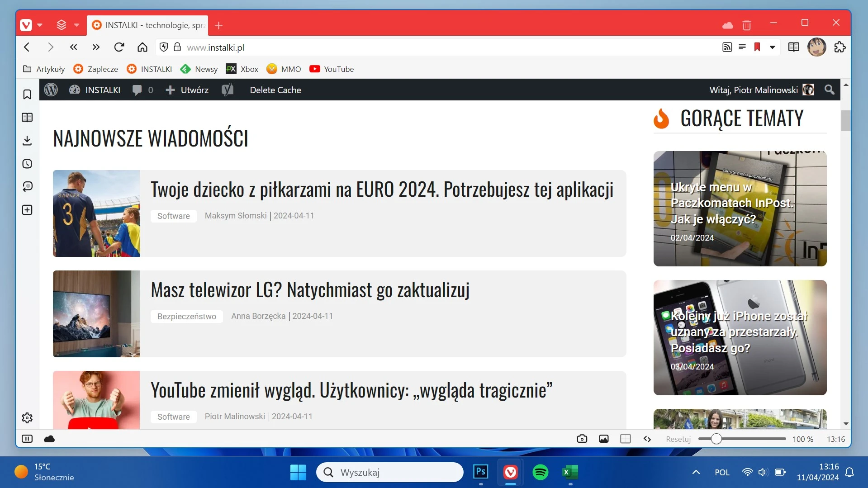
Task: Click the Capture Page camera icon
Action: [x=582, y=439]
